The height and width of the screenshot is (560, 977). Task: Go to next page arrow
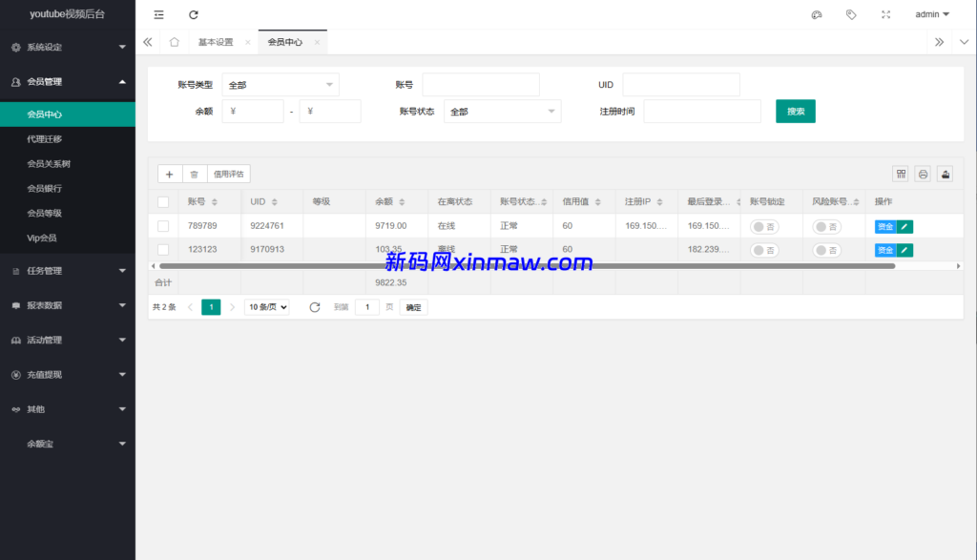click(233, 307)
